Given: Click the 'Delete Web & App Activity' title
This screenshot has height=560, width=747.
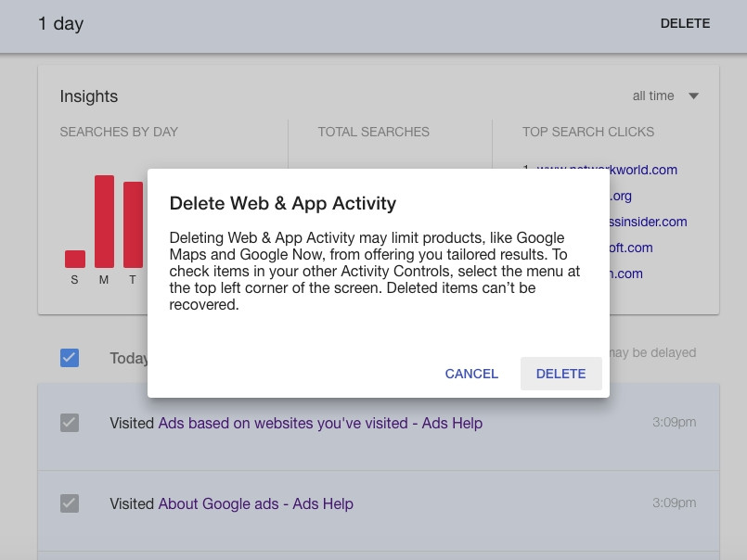Looking at the screenshot, I should point(282,203).
